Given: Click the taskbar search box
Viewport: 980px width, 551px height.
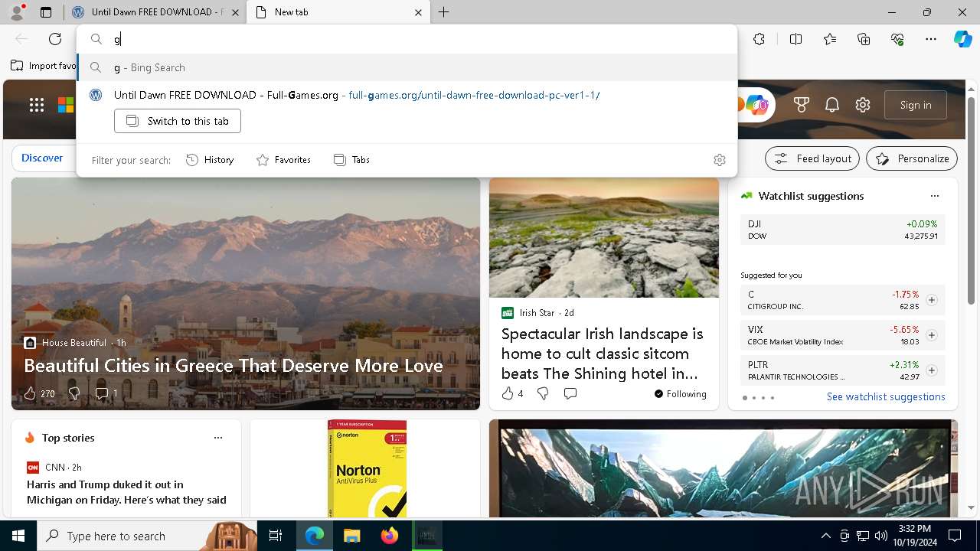Looking at the screenshot, I should 147,536.
